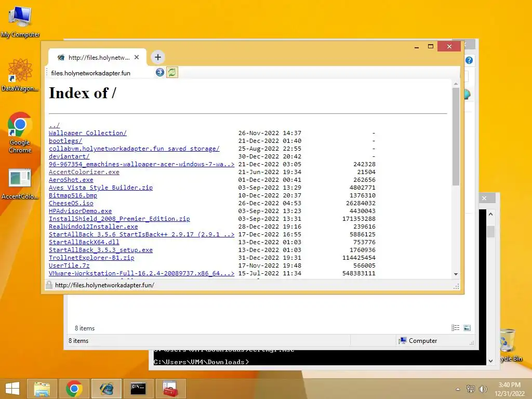Viewport: 532px width, 399px height.
Task: Click Command Prompt scrollbar up arrow
Action: tap(490, 215)
